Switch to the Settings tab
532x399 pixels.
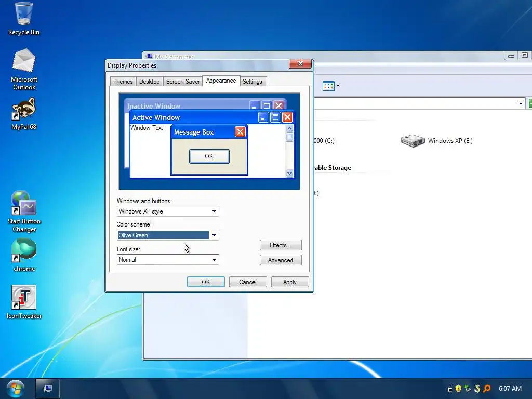click(x=252, y=82)
